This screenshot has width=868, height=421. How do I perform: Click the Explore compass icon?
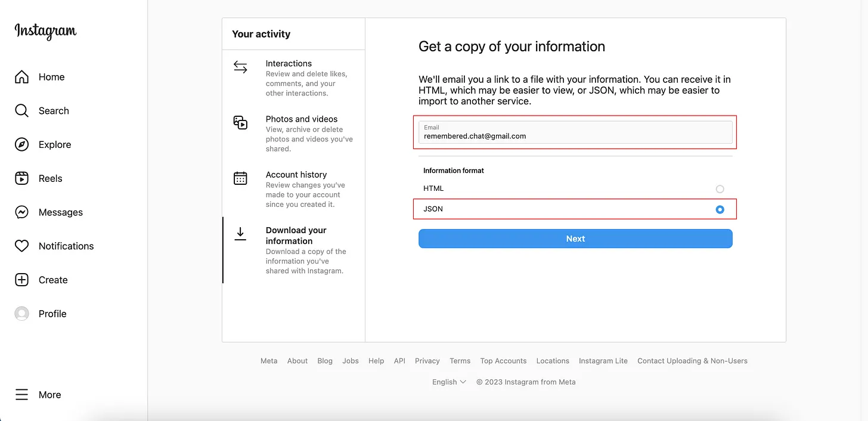point(22,145)
